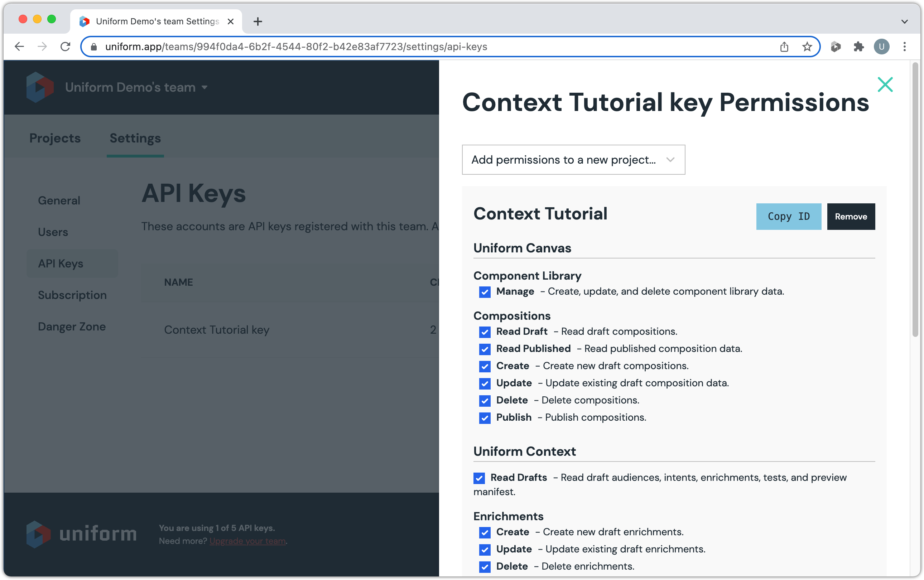
Task: Click the user profile avatar icon
Action: [881, 47]
